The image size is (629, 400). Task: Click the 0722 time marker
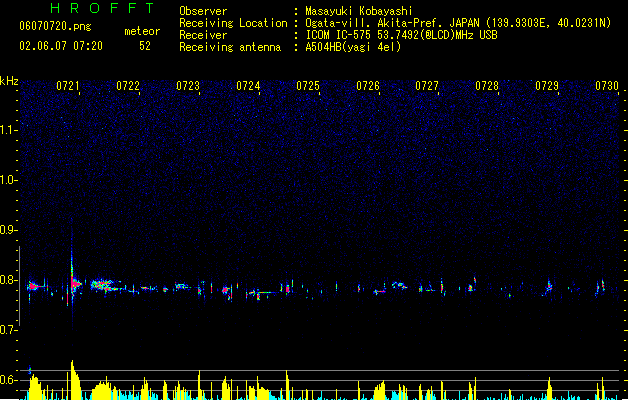pos(128,86)
